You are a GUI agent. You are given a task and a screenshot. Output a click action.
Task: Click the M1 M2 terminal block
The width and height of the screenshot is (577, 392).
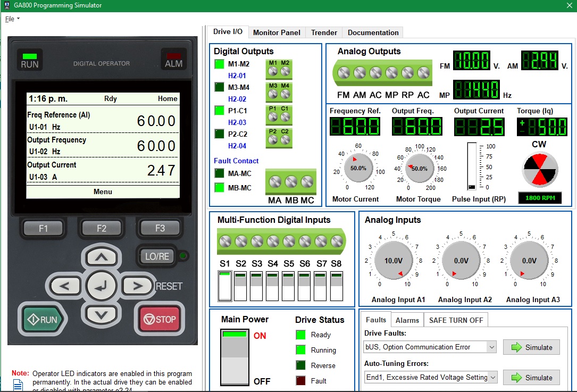click(x=279, y=69)
